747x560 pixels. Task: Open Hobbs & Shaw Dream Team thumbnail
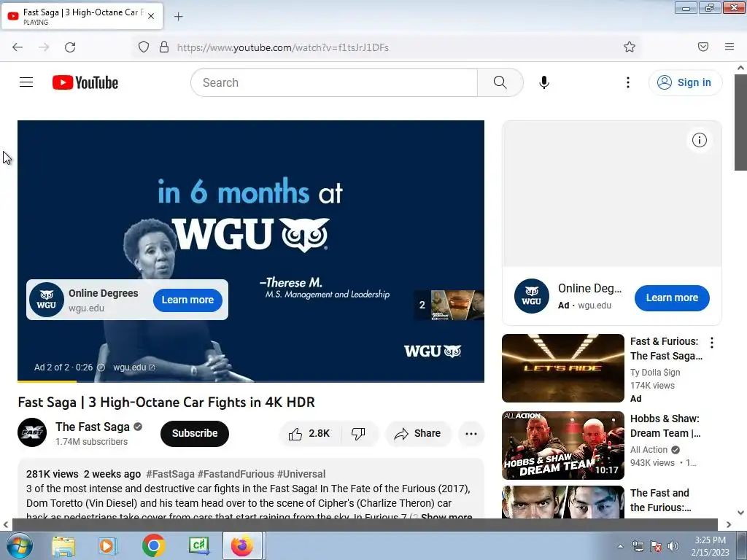pos(562,446)
